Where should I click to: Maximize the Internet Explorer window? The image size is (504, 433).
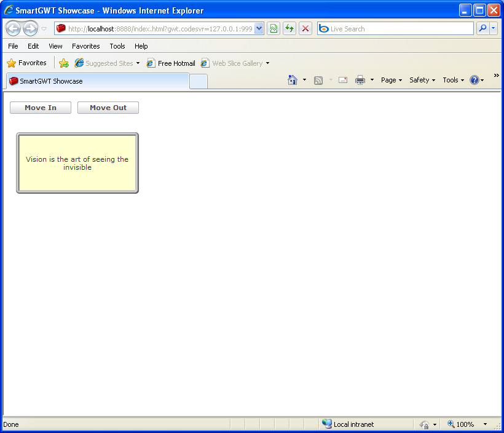coord(479,10)
